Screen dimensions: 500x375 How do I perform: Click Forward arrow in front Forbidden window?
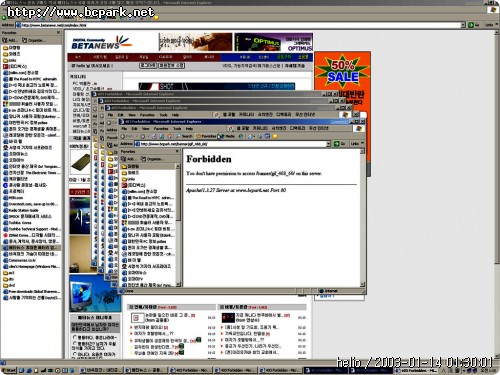pos(142,136)
